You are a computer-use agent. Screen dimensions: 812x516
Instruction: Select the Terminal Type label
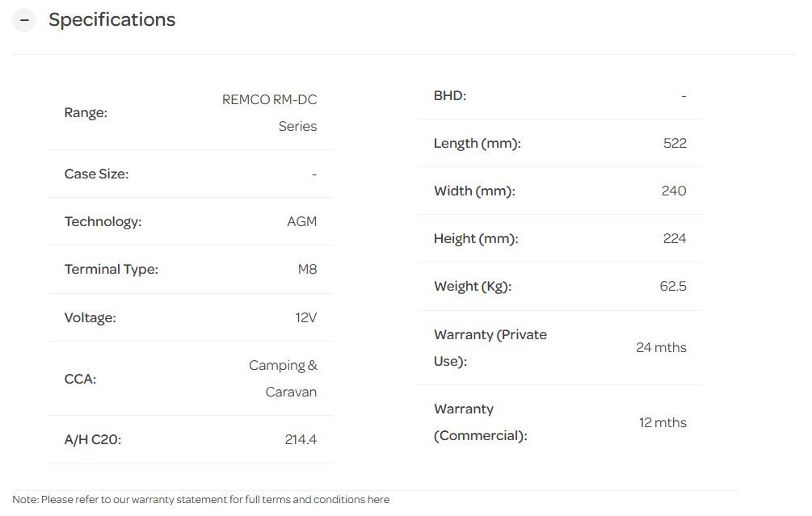pos(111,269)
